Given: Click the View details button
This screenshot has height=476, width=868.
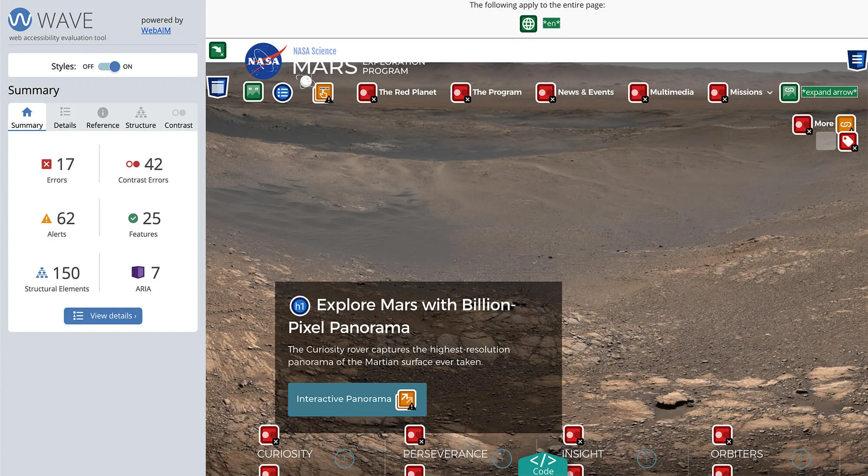Looking at the screenshot, I should point(103,316).
